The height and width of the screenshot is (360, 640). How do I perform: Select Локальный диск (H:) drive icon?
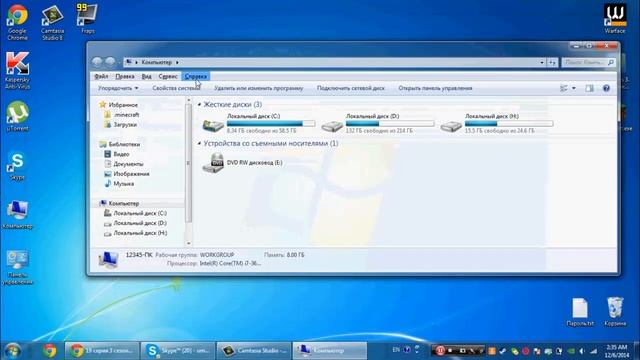tap(451, 126)
